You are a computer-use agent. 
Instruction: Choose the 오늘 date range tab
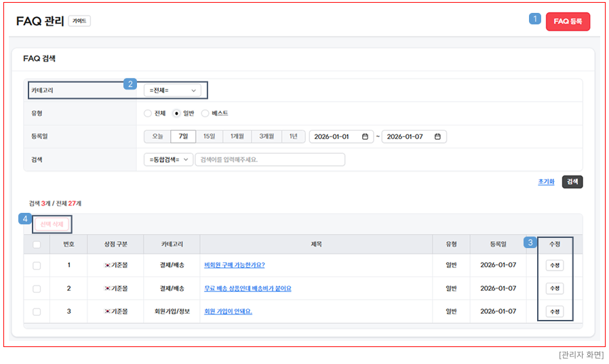(157, 136)
